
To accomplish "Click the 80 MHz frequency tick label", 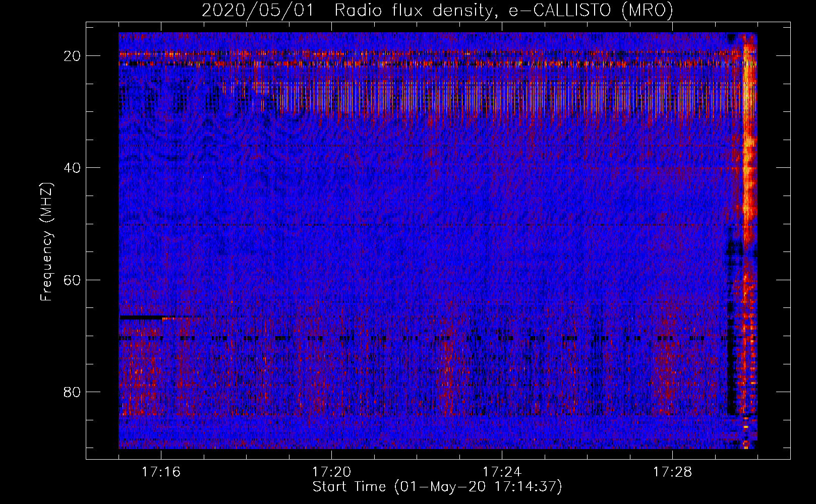I will [x=72, y=392].
